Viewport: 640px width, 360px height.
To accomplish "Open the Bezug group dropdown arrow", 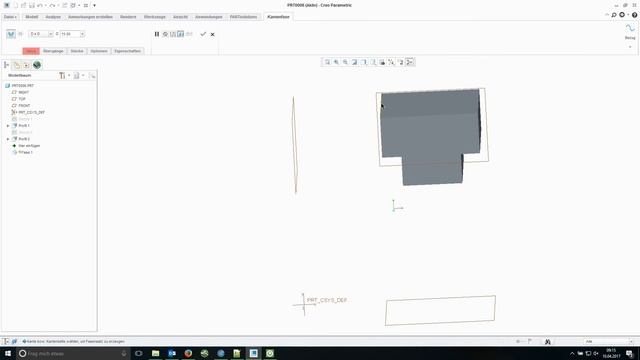I will (630, 47).
